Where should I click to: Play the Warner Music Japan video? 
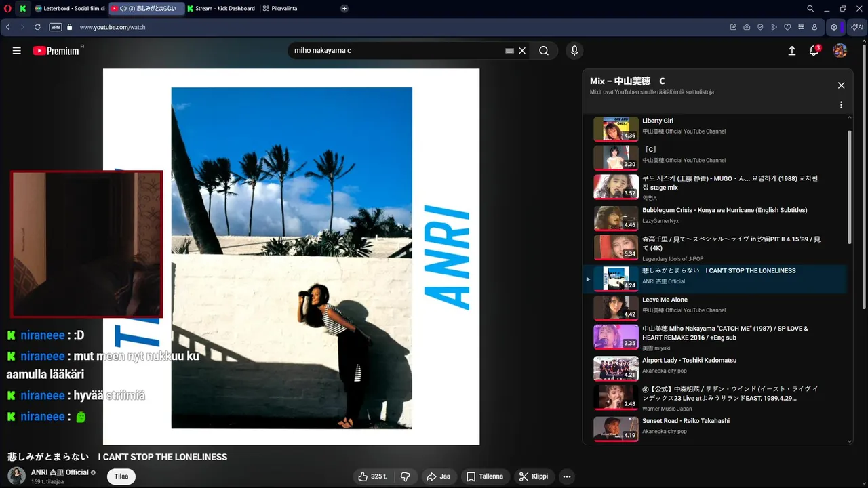[x=715, y=398]
